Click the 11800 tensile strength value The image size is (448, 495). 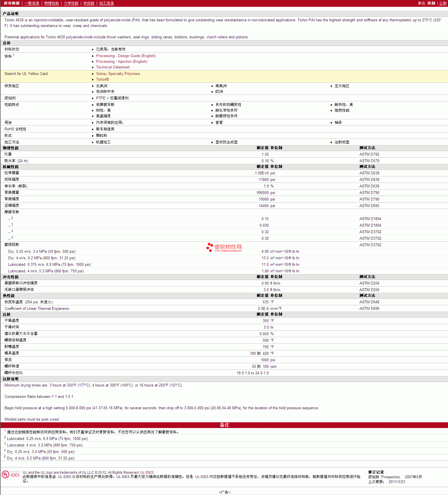(x=264, y=180)
